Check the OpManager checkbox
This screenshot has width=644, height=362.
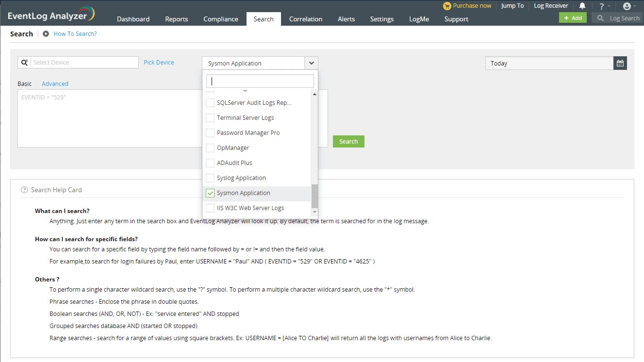point(210,148)
